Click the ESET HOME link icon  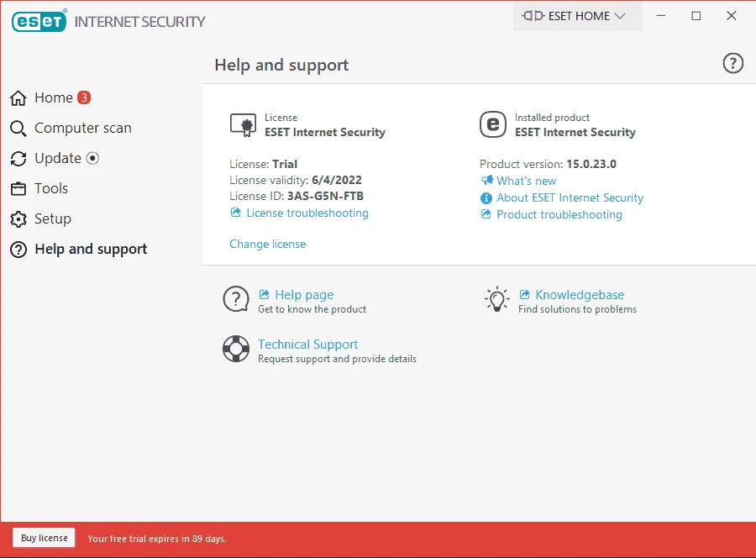533,16
